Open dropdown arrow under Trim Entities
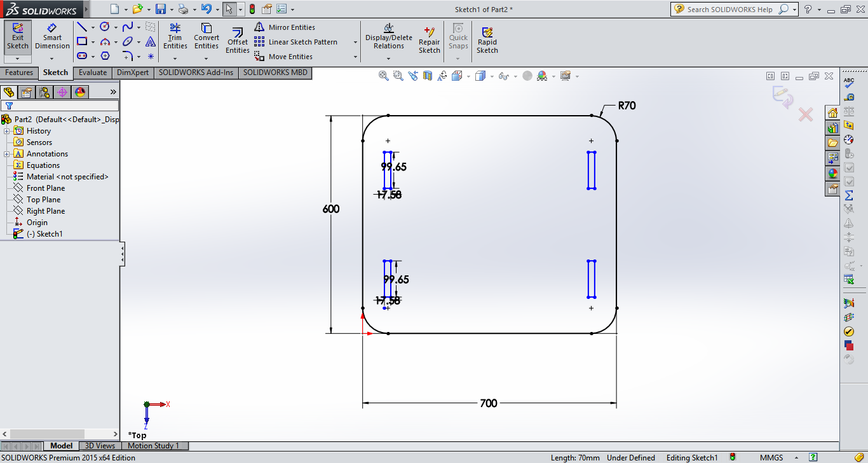 click(175, 59)
